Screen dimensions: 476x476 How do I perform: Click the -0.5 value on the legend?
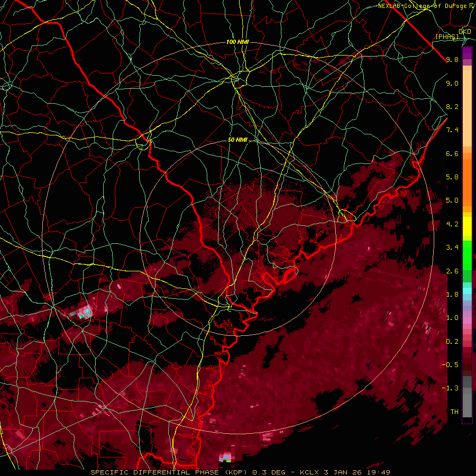(450, 365)
